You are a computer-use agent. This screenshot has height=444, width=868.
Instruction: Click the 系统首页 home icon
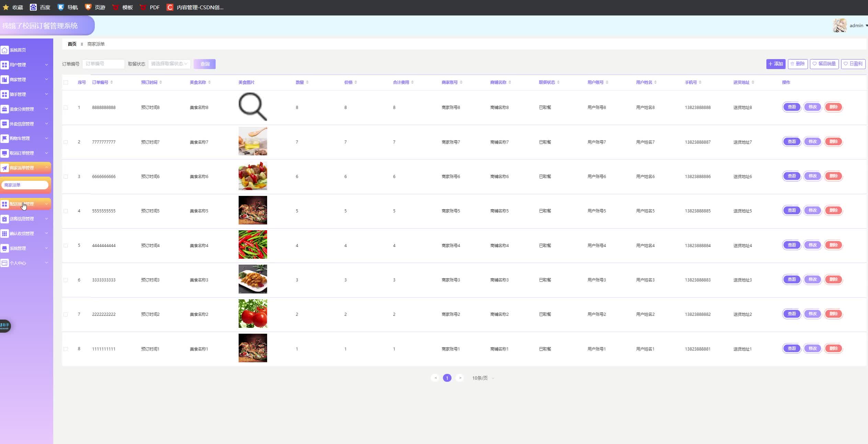tap(4, 50)
